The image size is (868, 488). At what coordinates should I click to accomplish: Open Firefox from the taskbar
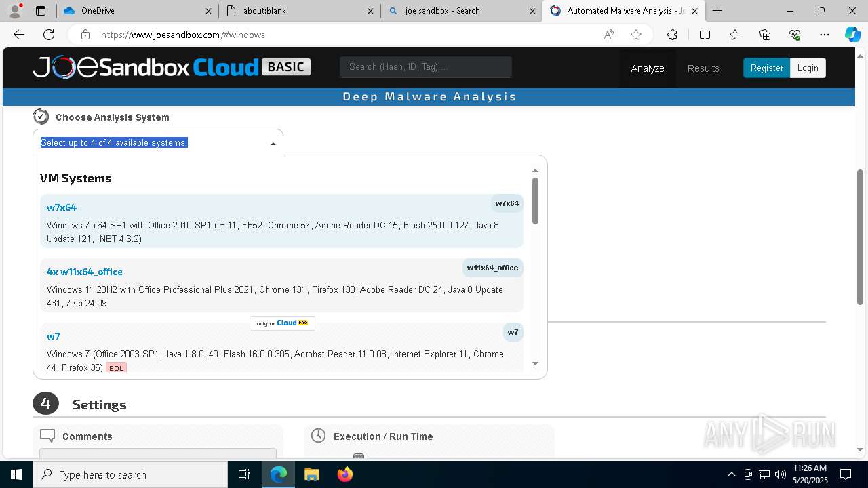(344, 474)
